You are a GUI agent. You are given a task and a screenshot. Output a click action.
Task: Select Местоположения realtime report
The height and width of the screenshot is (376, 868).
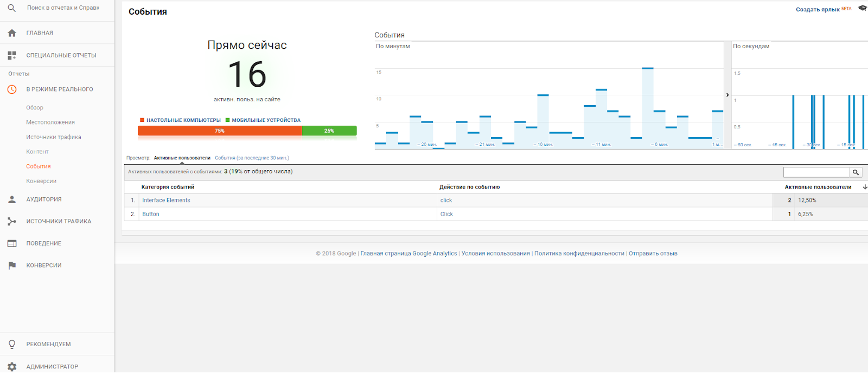(50, 122)
